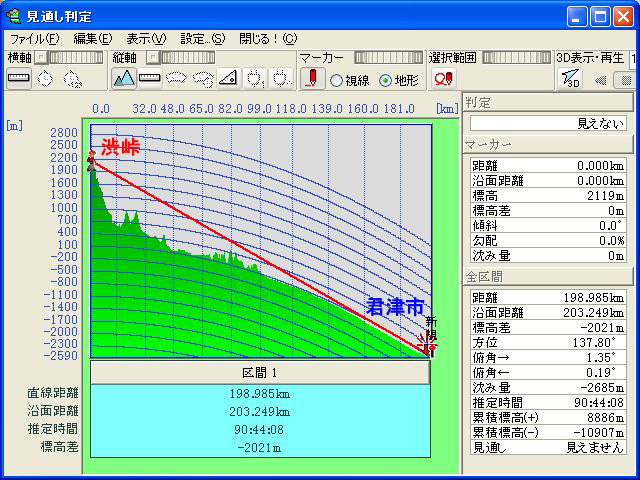Click the 見通し 見えません row
The image size is (640, 480).
pyautogui.click(x=548, y=447)
